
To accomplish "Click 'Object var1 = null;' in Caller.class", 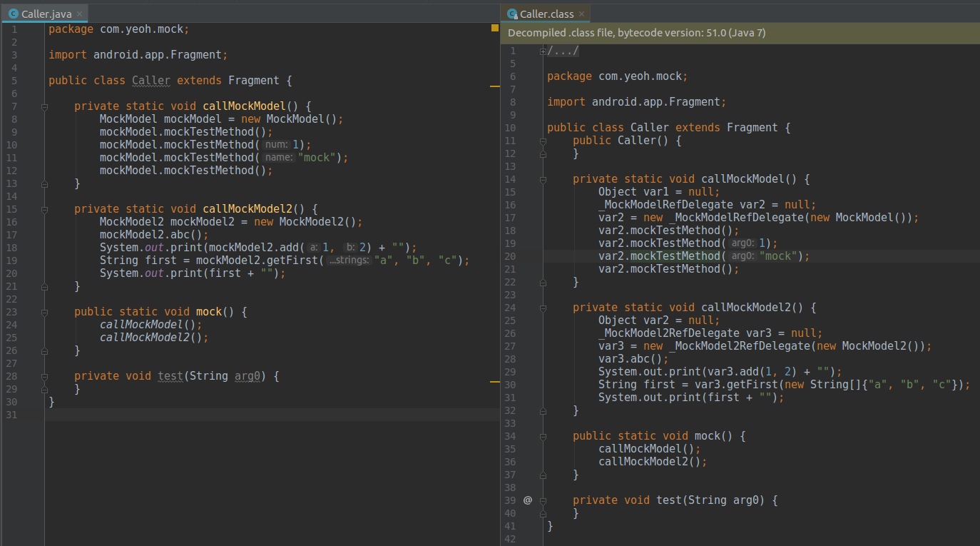I will click(659, 192).
